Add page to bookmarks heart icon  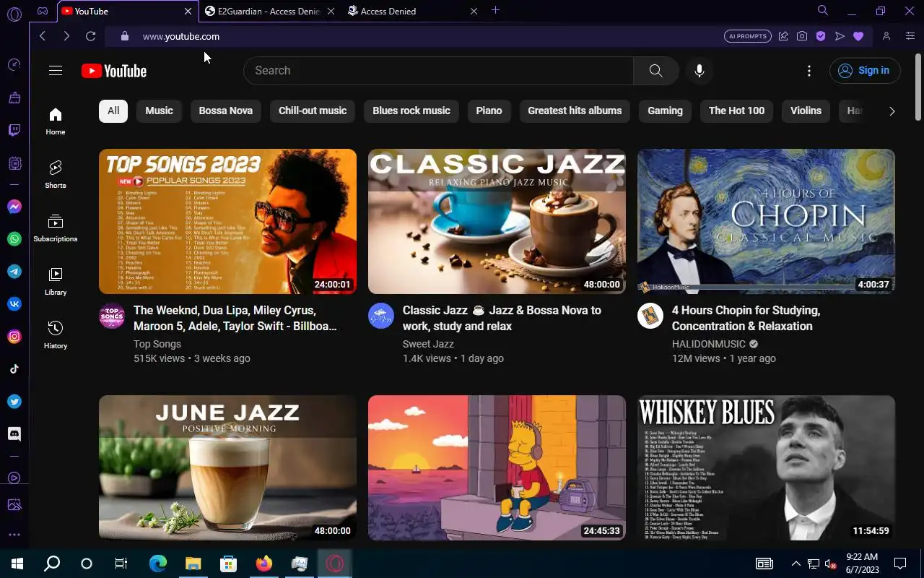858,36
